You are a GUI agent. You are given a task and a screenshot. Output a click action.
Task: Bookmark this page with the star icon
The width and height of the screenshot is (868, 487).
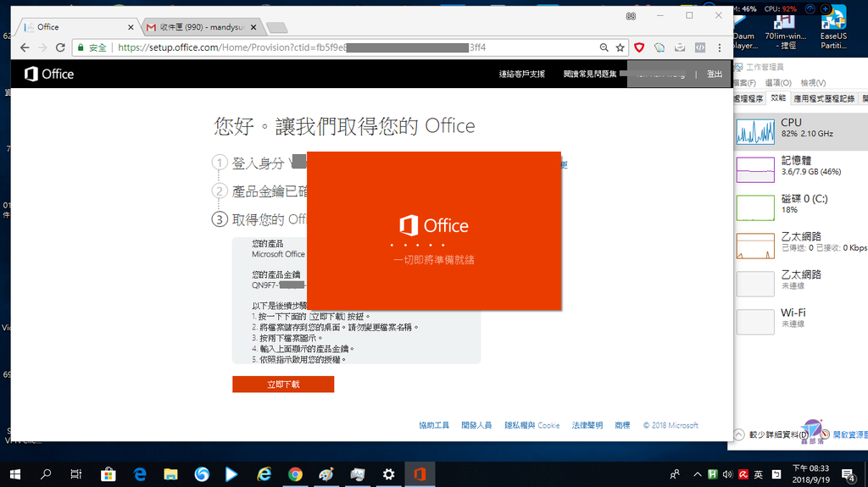(620, 47)
